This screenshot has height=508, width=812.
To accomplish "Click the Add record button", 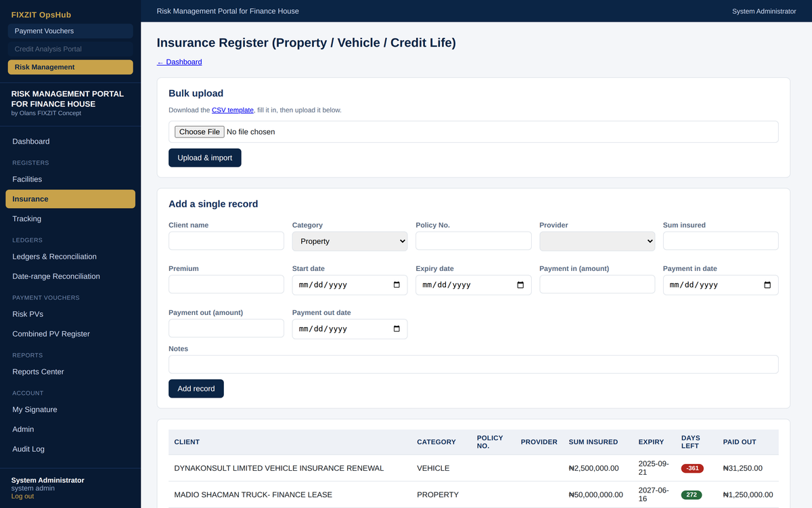I will 196,389.
